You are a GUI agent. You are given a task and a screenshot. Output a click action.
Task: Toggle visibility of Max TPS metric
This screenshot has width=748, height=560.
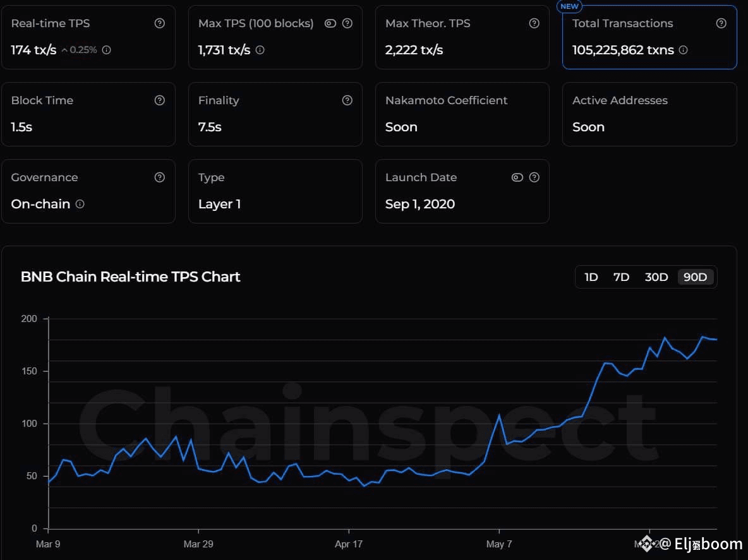pyautogui.click(x=330, y=23)
